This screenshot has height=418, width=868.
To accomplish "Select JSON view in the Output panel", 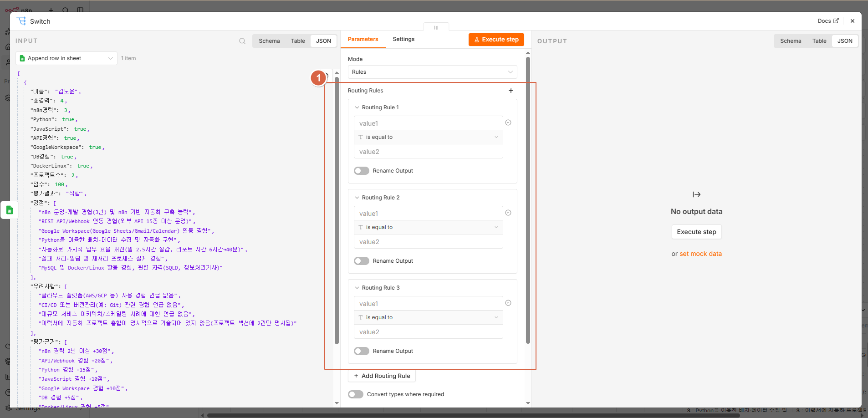I will tap(845, 41).
